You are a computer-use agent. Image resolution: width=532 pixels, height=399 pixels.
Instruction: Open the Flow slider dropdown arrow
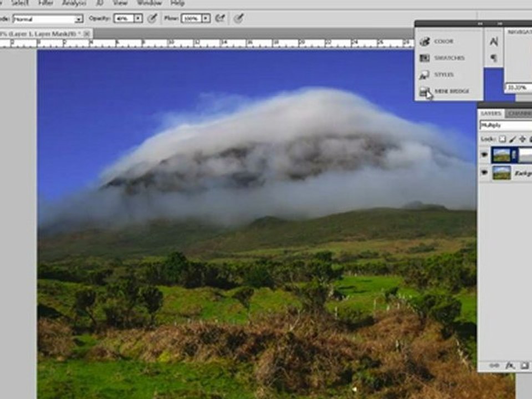point(206,18)
